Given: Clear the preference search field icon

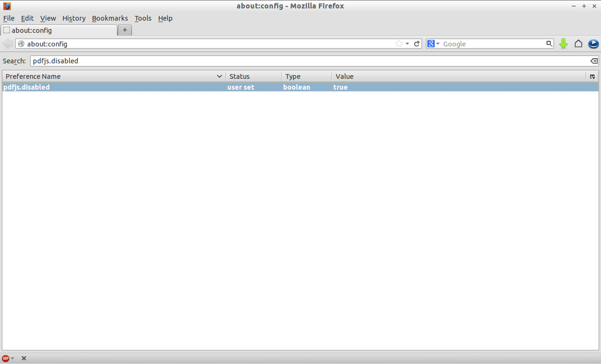Looking at the screenshot, I should [594, 61].
